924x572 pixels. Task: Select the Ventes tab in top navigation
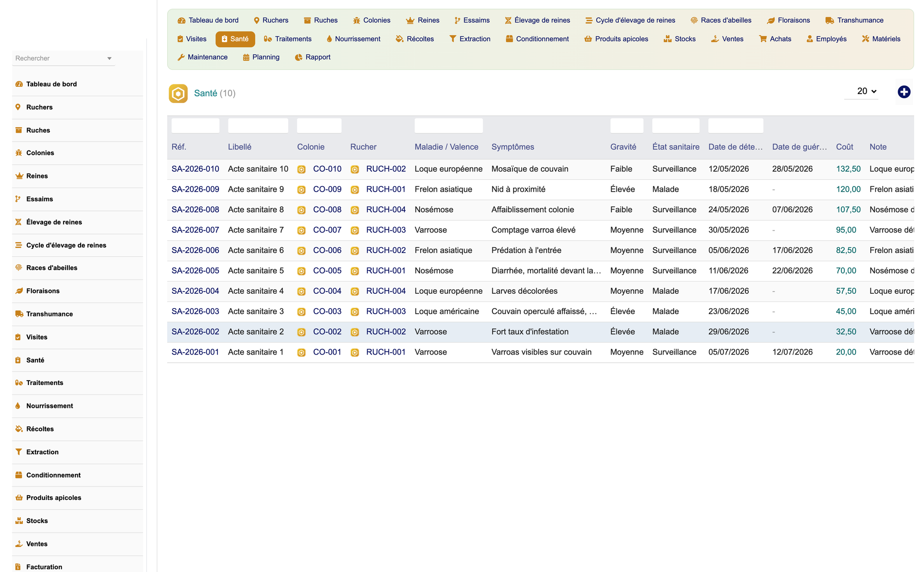727,39
